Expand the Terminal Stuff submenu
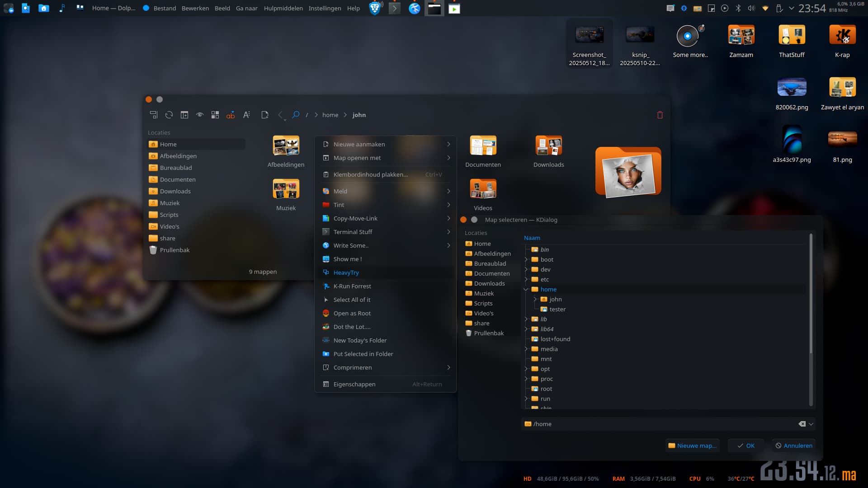The width and height of the screenshot is (868, 488). click(x=386, y=232)
